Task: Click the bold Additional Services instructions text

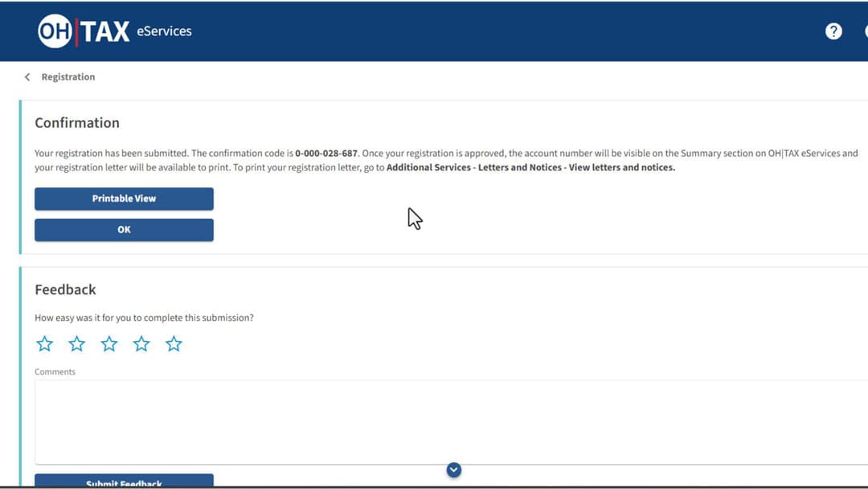Action: 530,168
